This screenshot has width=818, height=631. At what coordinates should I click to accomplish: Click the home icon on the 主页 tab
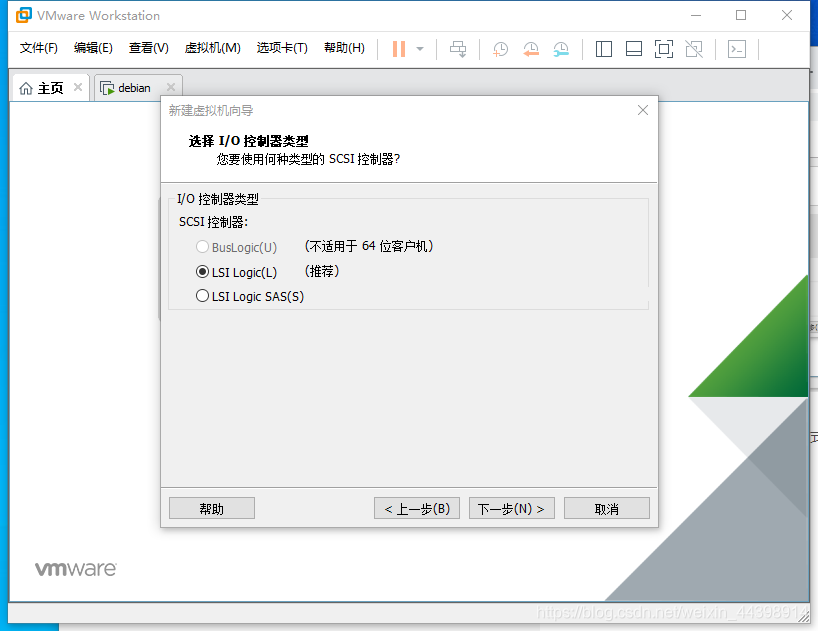coord(26,89)
